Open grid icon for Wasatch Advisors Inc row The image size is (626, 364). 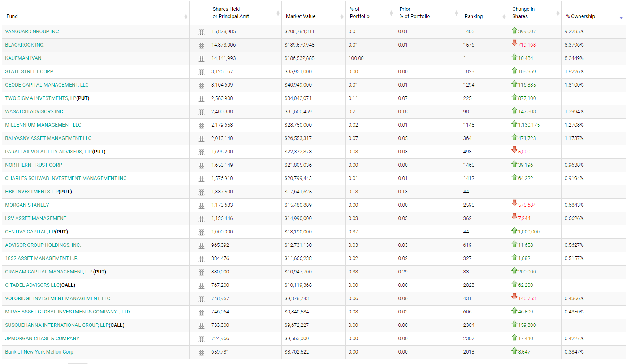tap(202, 112)
